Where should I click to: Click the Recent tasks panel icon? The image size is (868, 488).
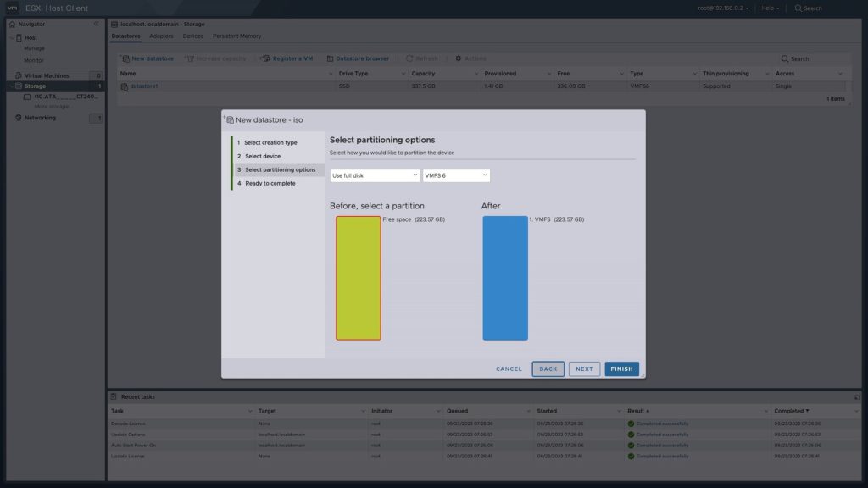point(114,396)
